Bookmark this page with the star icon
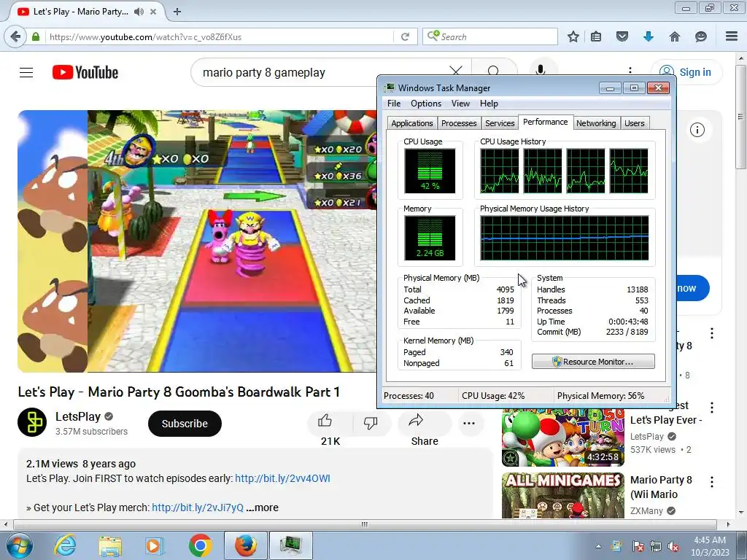The height and width of the screenshot is (560, 747). point(573,36)
